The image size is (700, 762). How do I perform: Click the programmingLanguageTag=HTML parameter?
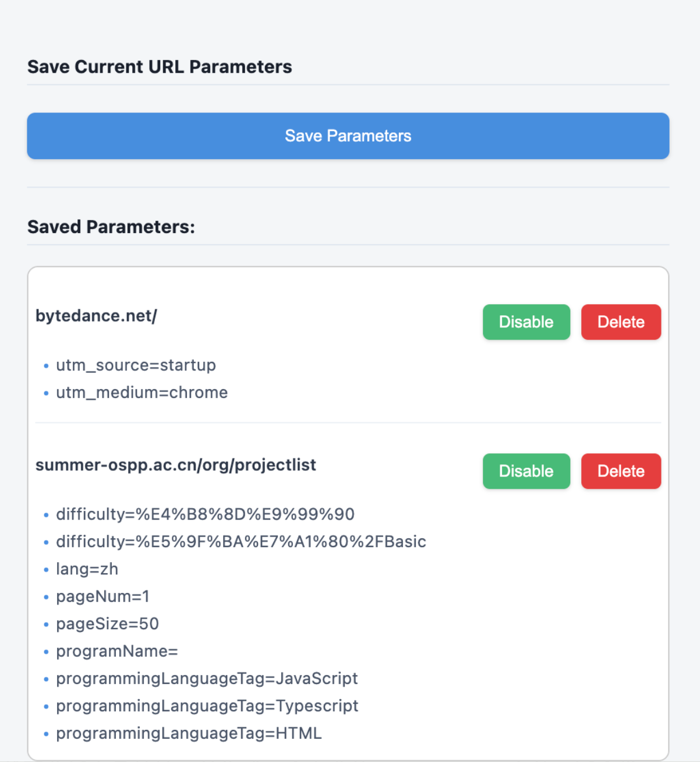pyautogui.click(x=189, y=733)
